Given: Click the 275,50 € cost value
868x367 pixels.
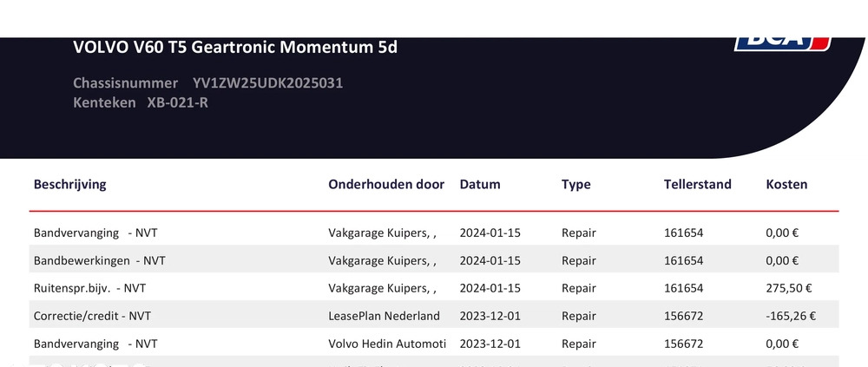Looking at the screenshot, I should [788, 288].
